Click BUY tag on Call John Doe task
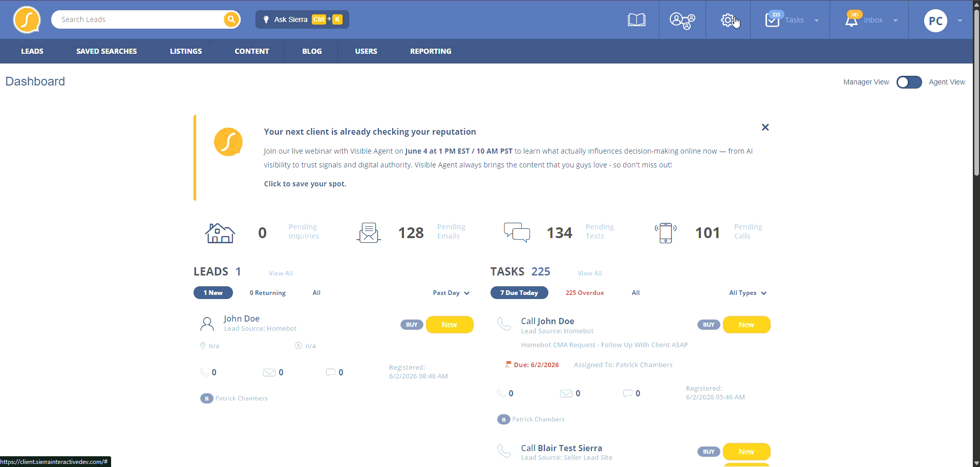Image resolution: width=980 pixels, height=467 pixels. click(x=709, y=325)
